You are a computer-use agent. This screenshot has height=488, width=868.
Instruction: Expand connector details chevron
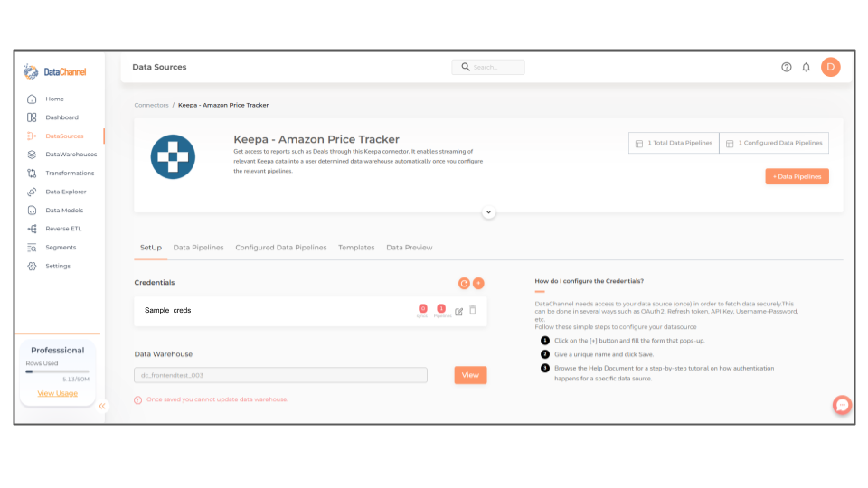(x=488, y=211)
